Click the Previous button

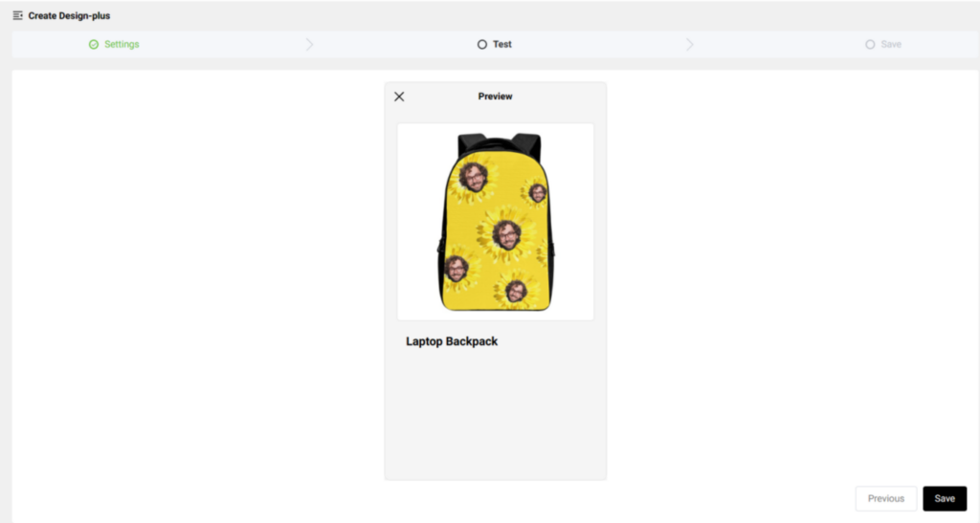pos(885,499)
